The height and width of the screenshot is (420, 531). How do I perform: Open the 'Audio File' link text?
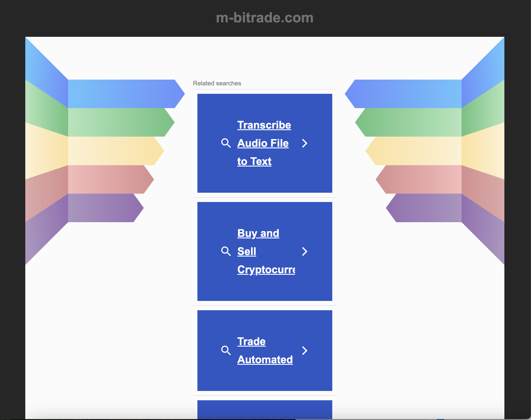263,143
